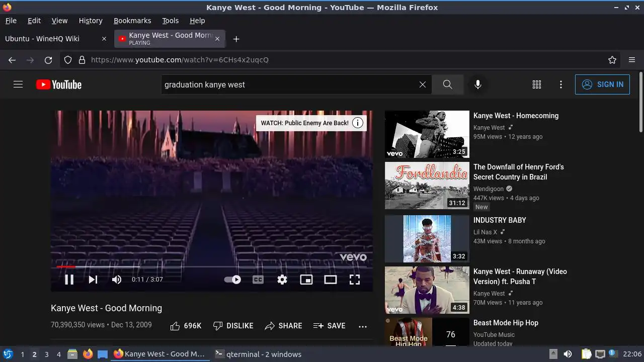The height and width of the screenshot is (362, 644).
Task: Click the SAVE to playlist button
Action: point(329,326)
